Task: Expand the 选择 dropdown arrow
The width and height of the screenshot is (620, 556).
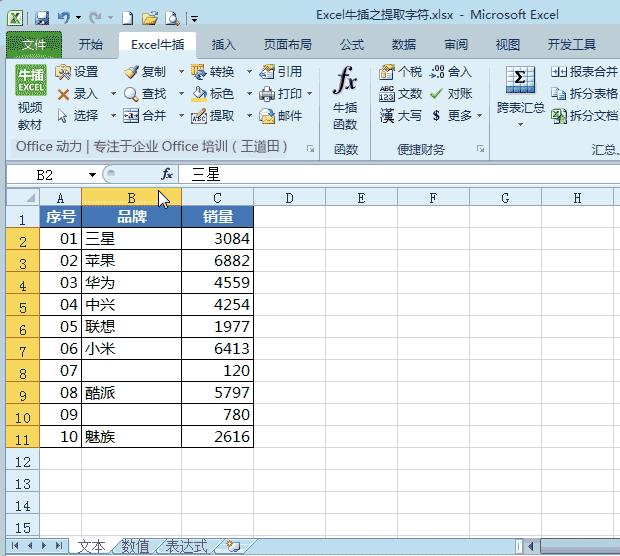Action: (113, 116)
